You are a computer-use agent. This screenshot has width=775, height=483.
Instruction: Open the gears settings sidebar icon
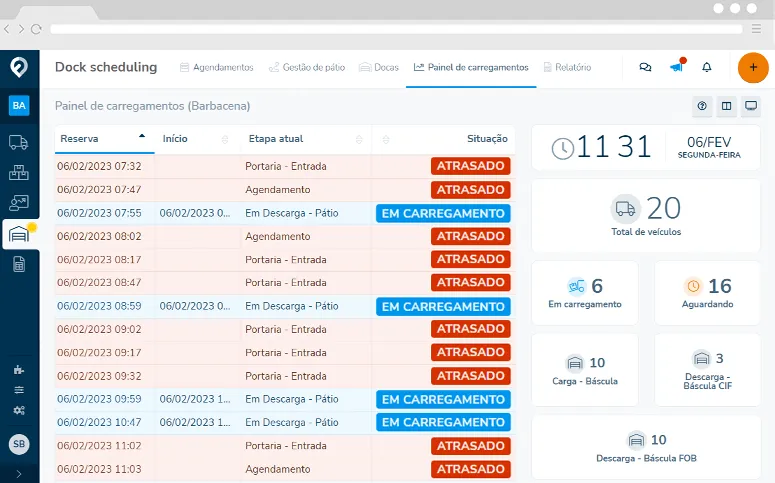[x=19, y=410]
